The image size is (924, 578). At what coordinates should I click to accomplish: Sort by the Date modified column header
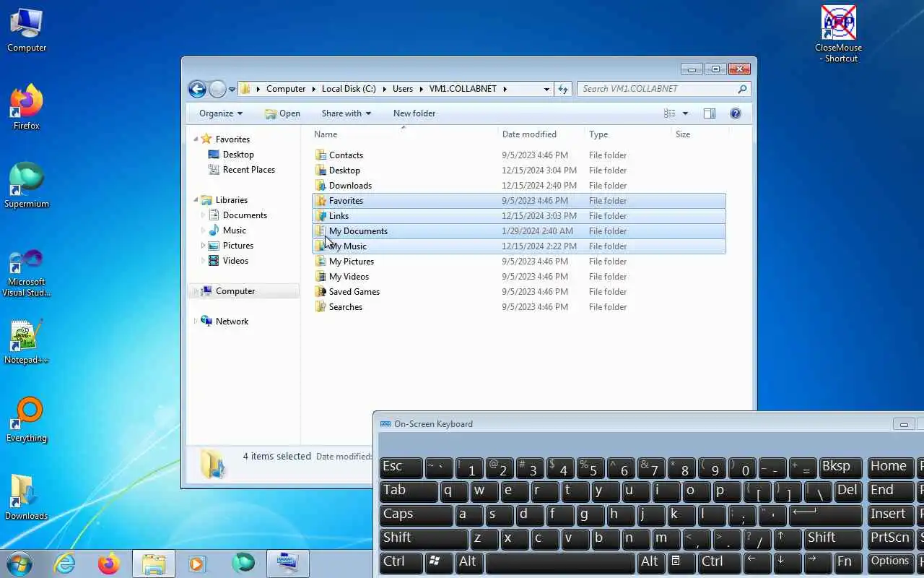click(x=541, y=134)
